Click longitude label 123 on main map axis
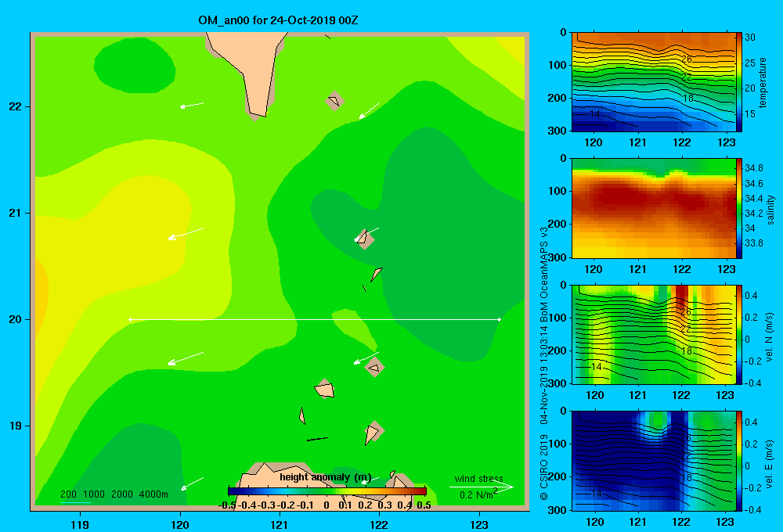This screenshot has width=783, height=532. [x=479, y=524]
